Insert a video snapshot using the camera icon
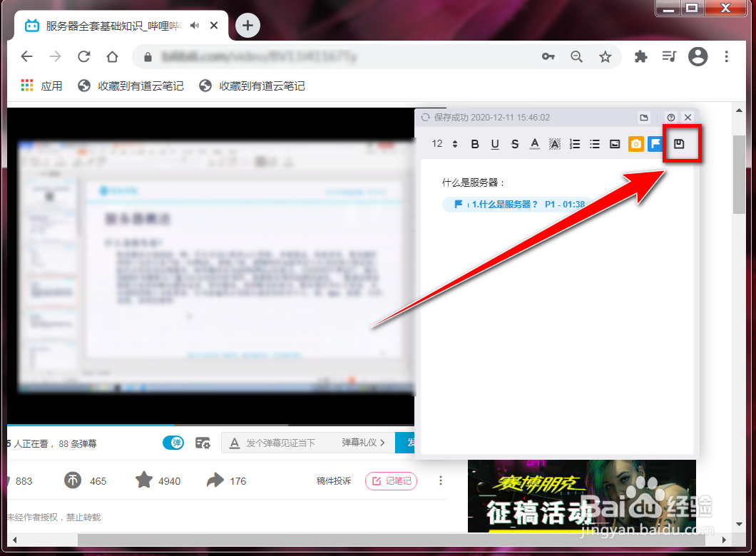Viewport: 756px width, 556px height. click(x=635, y=143)
